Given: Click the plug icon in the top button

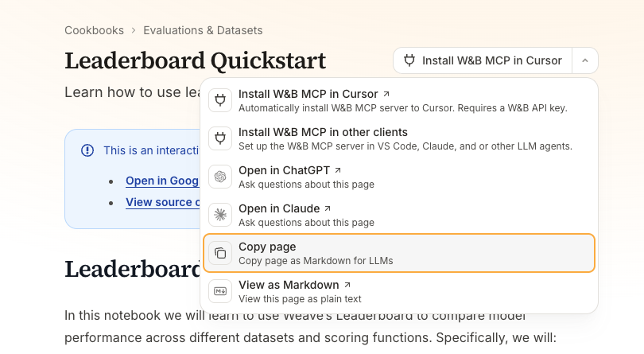Looking at the screenshot, I should 409,60.
